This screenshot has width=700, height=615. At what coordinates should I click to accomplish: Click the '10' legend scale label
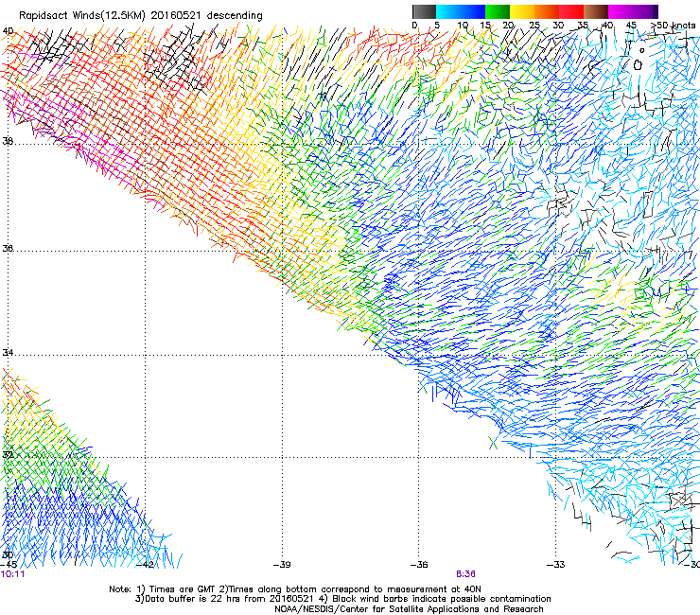463,26
